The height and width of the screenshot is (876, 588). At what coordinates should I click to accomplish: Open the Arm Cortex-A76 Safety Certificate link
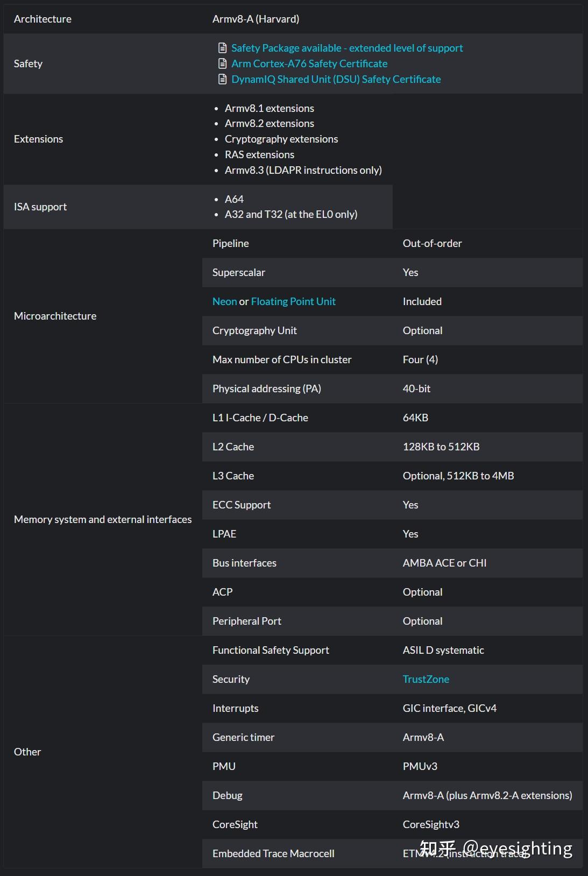[309, 63]
